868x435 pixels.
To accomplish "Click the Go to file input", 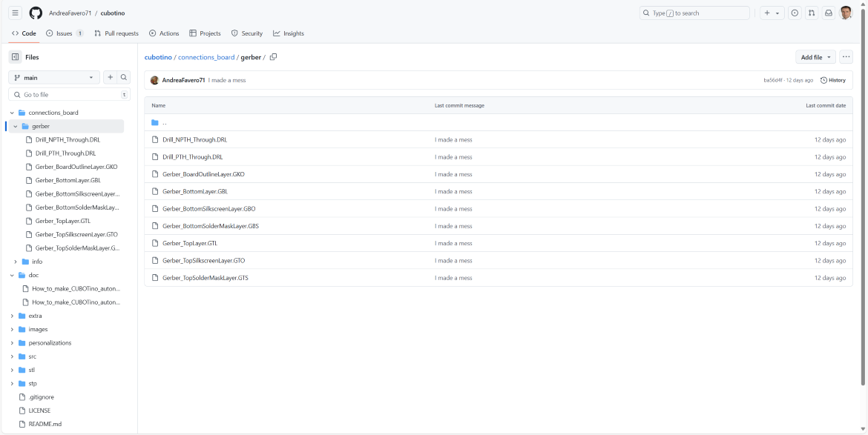I will point(69,95).
